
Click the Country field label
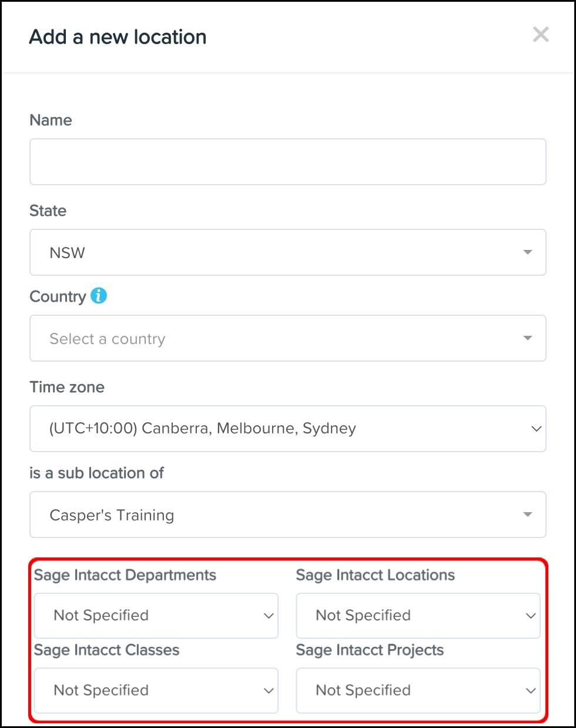point(58,296)
